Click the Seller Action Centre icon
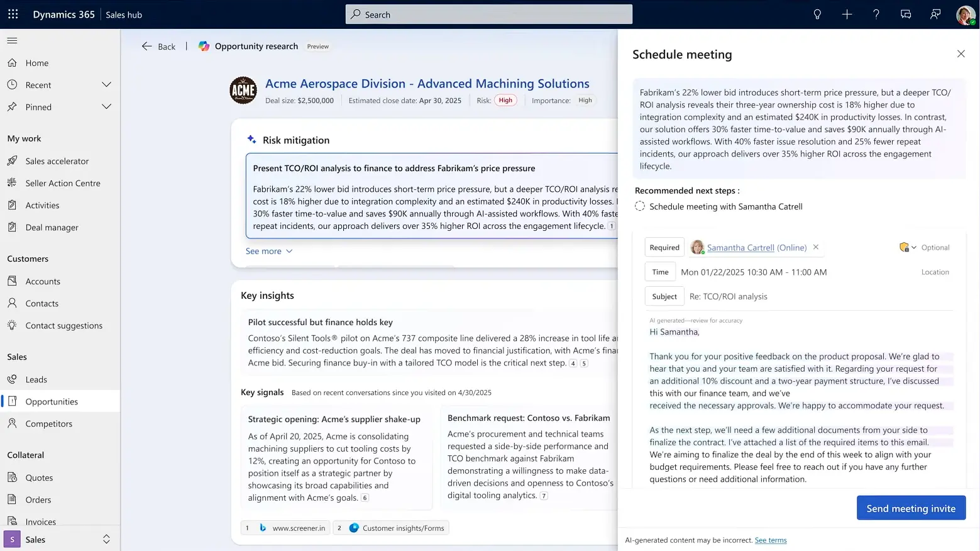The image size is (980, 551). [x=12, y=183]
